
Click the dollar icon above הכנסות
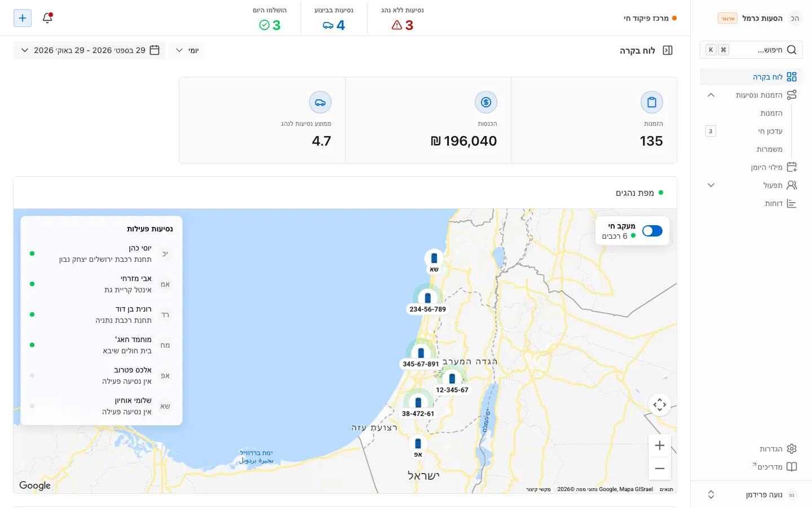tap(486, 102)
